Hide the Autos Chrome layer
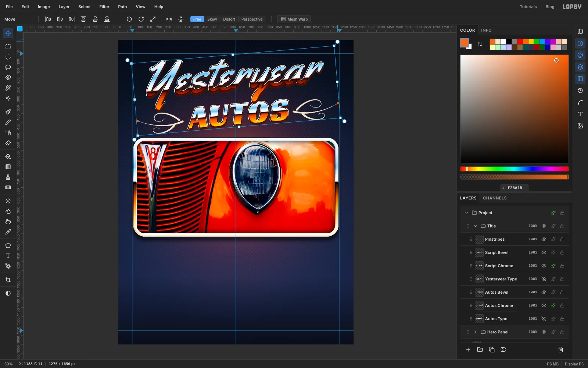Screen dimensions: 588x368 pyautogui.click(x=544, y=305)
